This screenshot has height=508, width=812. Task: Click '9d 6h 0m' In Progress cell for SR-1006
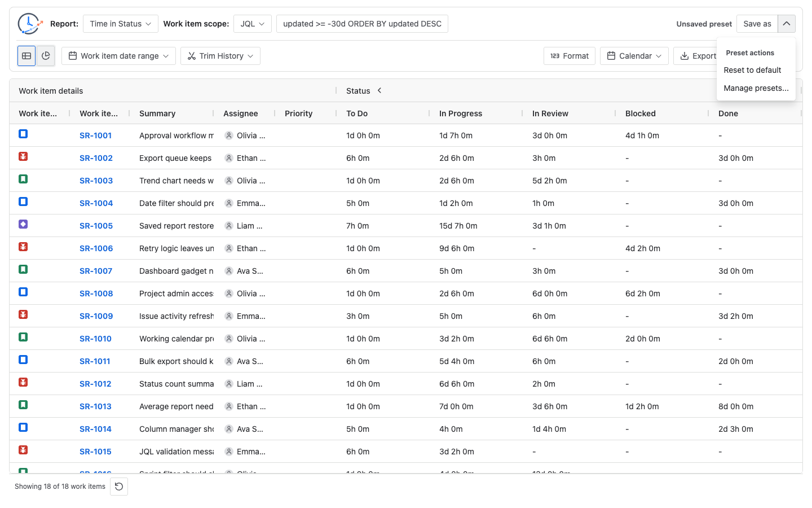457,248
